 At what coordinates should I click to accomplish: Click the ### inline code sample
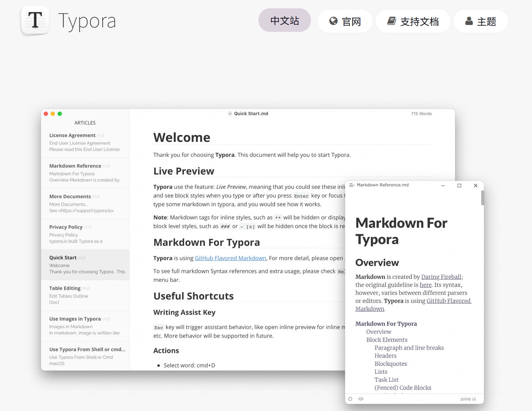[225, 227]
